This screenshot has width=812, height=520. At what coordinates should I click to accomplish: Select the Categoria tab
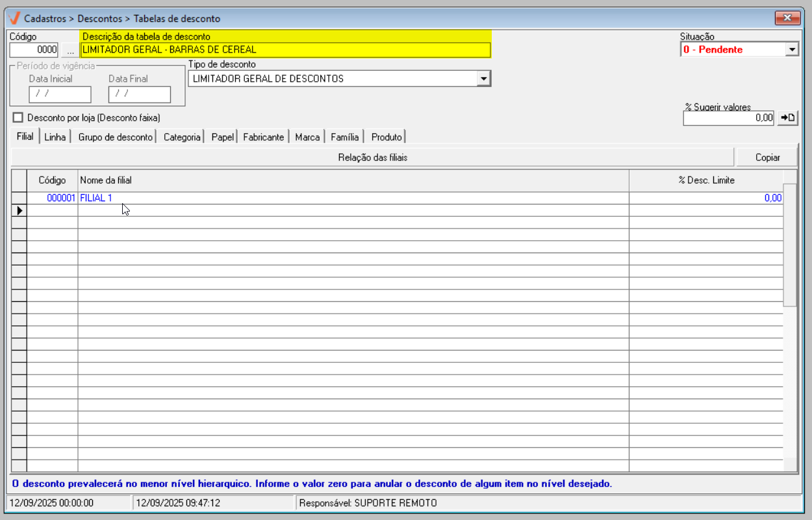point(182,137)
